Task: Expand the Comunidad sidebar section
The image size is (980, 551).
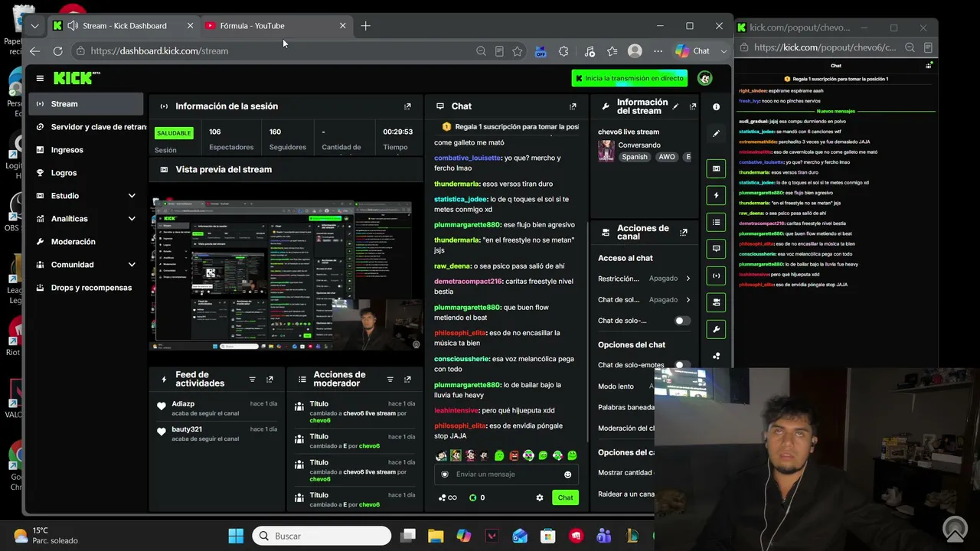Action: click(132, 265)
